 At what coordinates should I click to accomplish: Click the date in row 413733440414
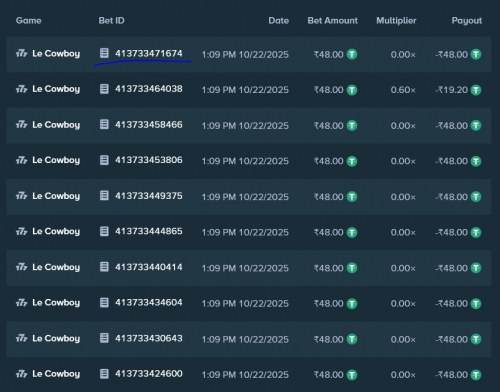click(245, 268)
